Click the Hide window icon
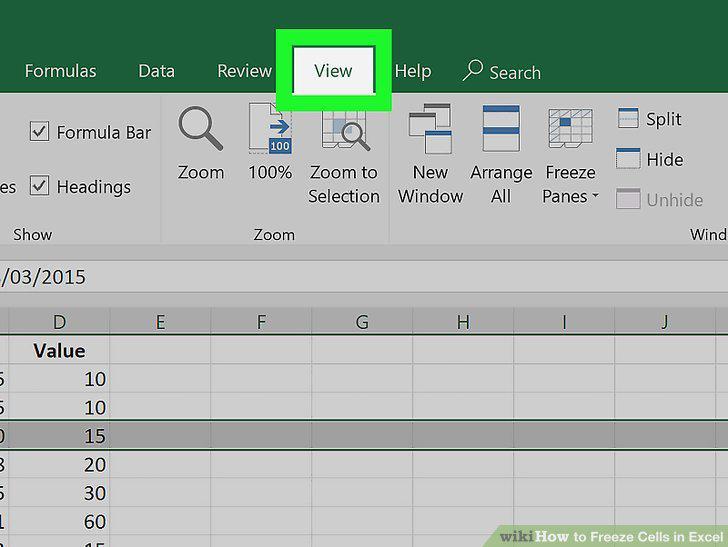The image size is (728, 547). pyautogui.click(x=628, y=159)
